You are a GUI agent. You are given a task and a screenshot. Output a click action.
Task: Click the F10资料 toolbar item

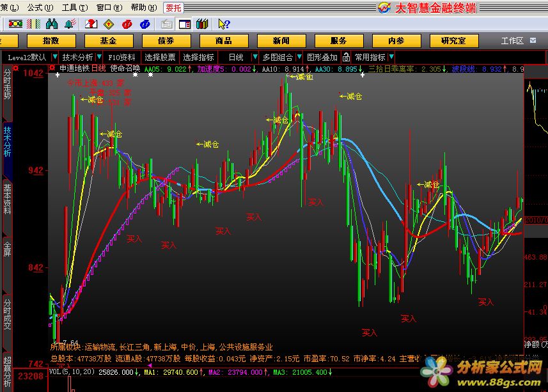(121, 58)
